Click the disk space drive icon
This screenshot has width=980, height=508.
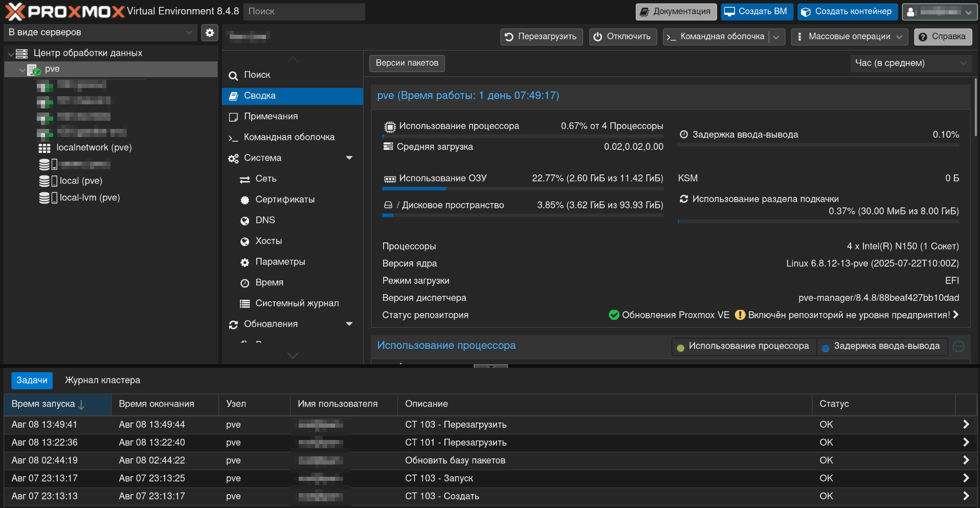click(x=388, y=205)
